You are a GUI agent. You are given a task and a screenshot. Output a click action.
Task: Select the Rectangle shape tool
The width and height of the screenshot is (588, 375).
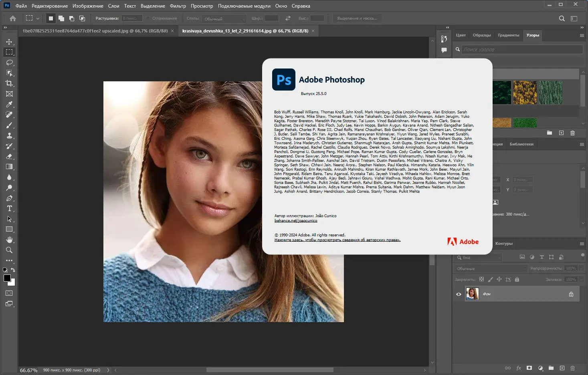point(9,229)
